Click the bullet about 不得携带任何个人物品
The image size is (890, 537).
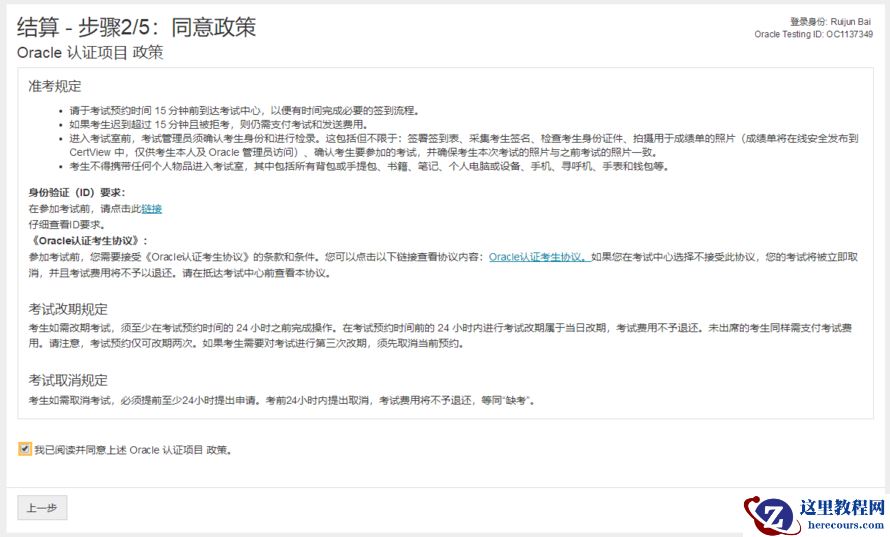click(x=370, y=166)
